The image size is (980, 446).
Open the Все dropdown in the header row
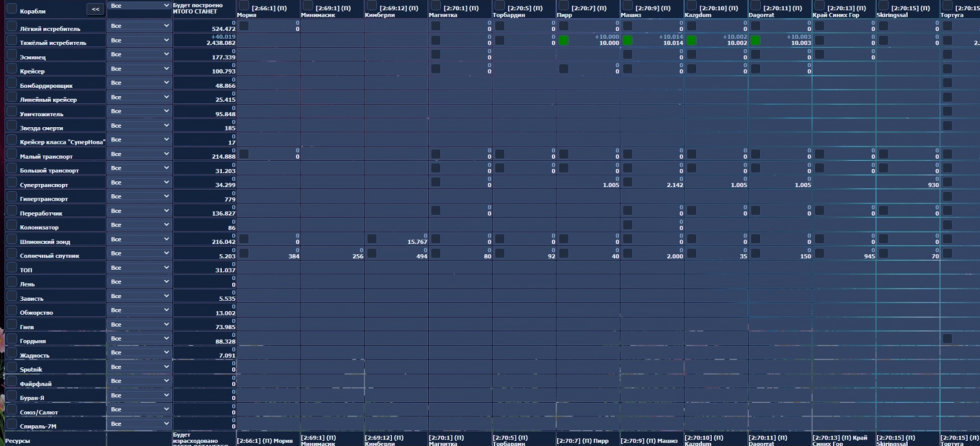(139, 6)
